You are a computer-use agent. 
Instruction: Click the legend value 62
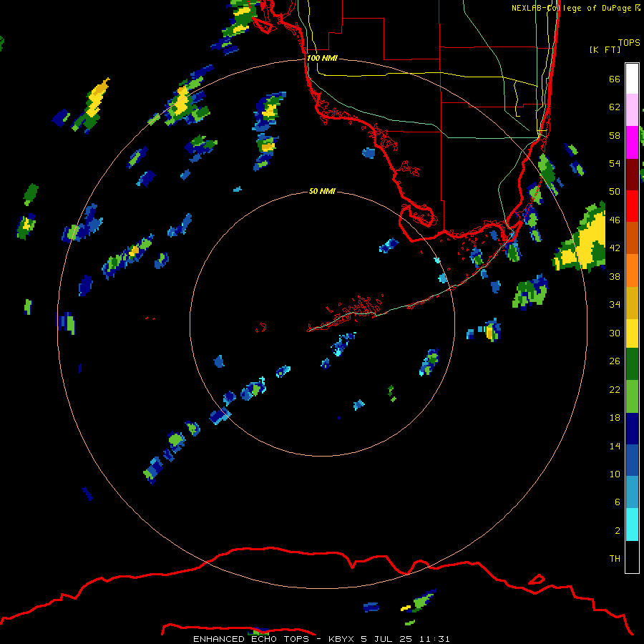click(615, 107)
